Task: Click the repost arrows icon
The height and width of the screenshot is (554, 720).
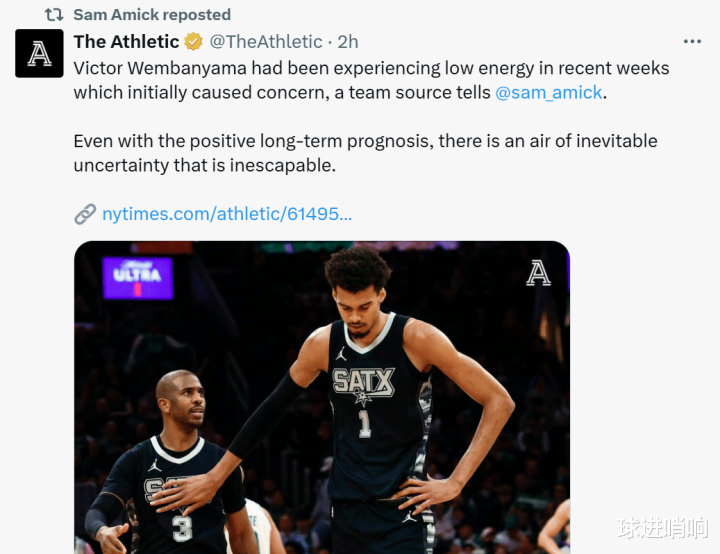Action: pos(54,15)
